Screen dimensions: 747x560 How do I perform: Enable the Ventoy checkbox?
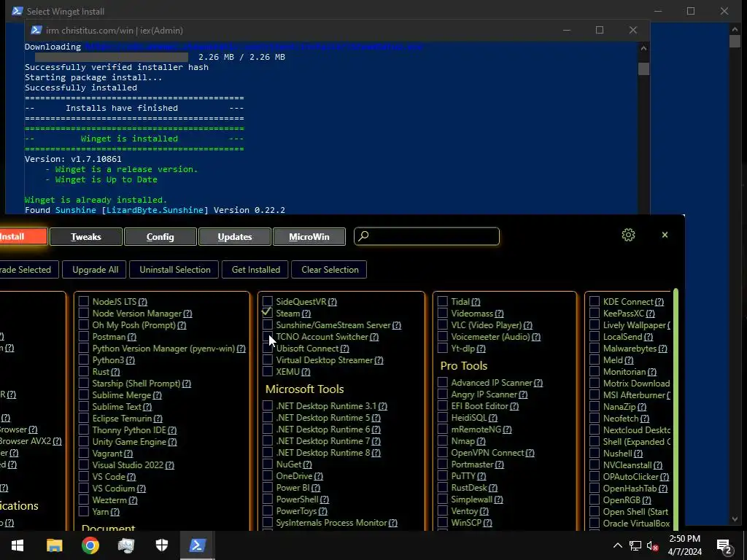point(443,510)
